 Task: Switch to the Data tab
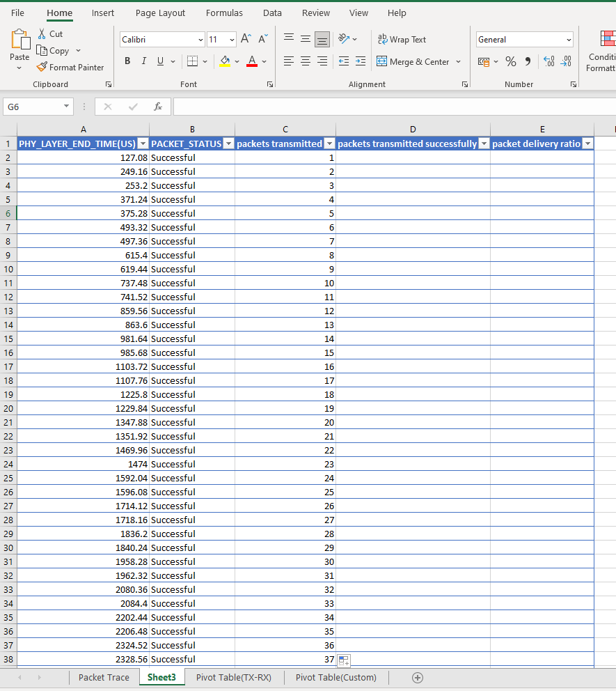[272, 13]
